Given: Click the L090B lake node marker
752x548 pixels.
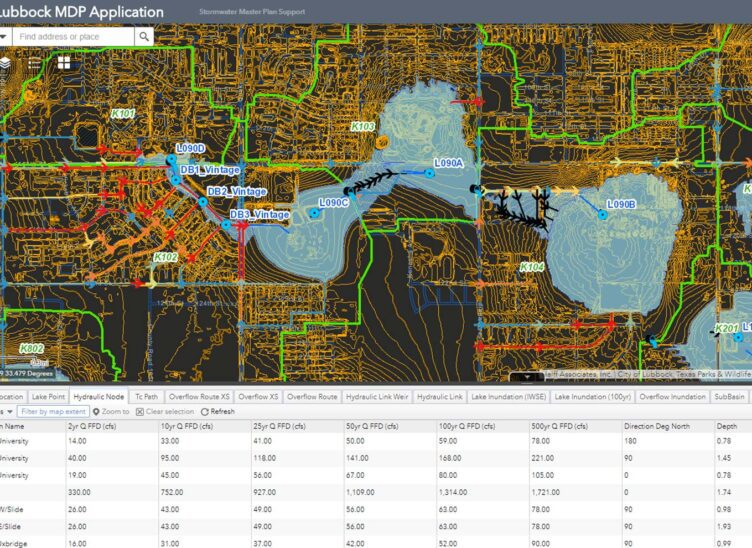Looking at the screenshot, I should click(603, 213).
